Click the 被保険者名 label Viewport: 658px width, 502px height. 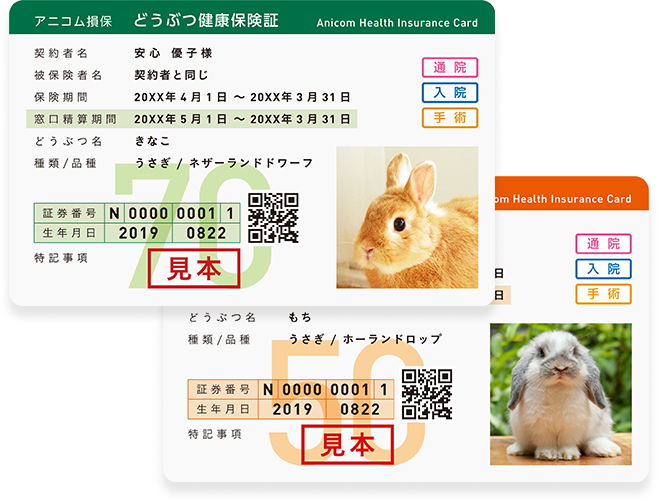(68, 75)
